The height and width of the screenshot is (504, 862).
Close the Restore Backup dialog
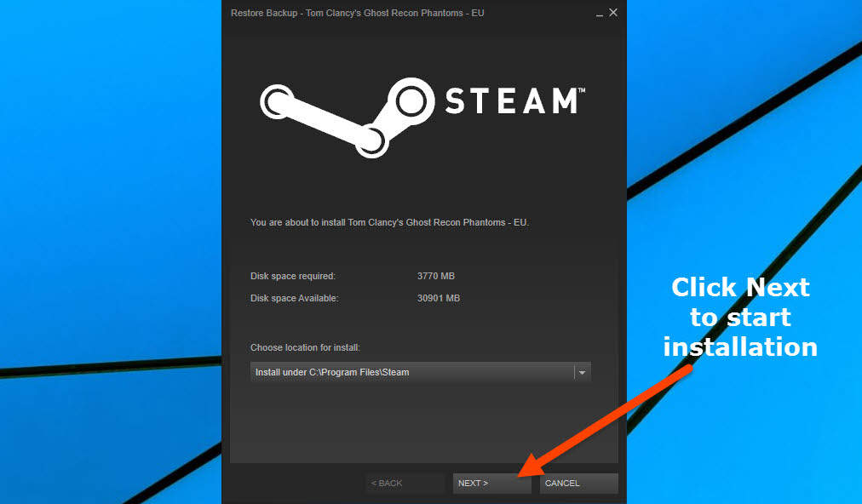[x=613, y=13]
